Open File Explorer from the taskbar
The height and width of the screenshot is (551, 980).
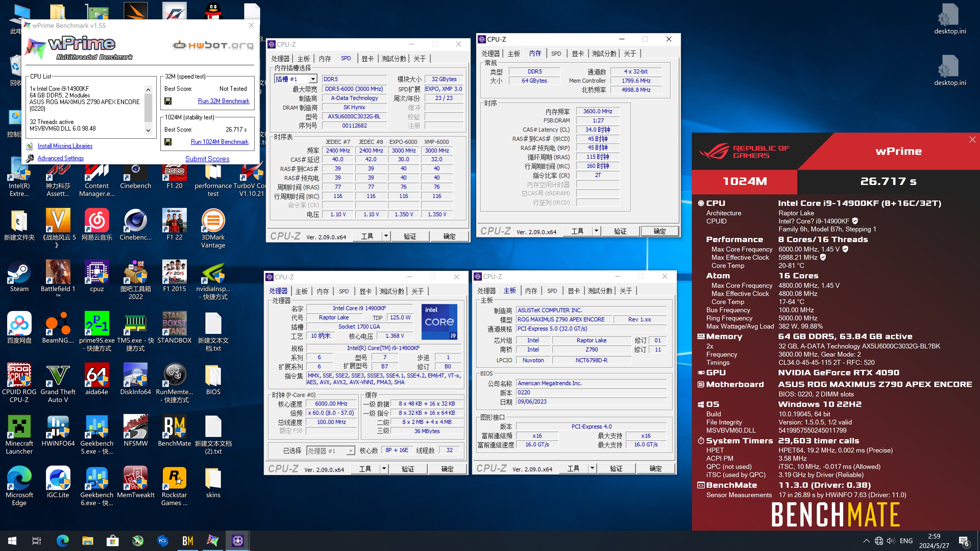pyautogui.click(x=88, y=540)
